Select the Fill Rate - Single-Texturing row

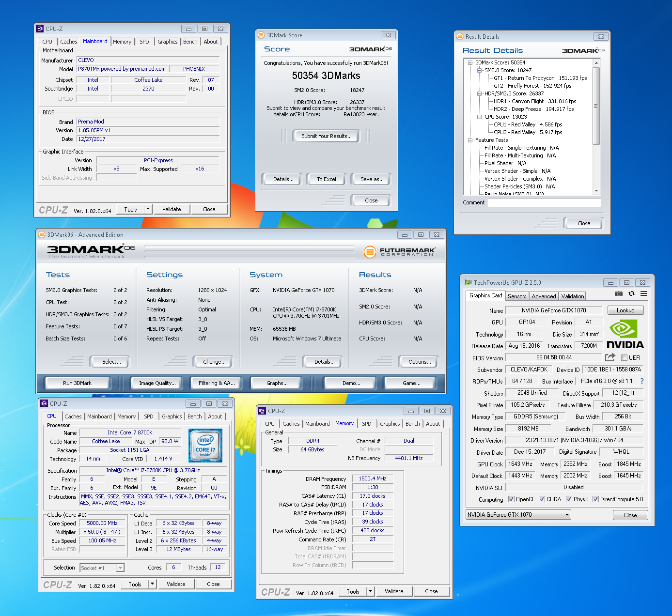click(x=522, y=148)
